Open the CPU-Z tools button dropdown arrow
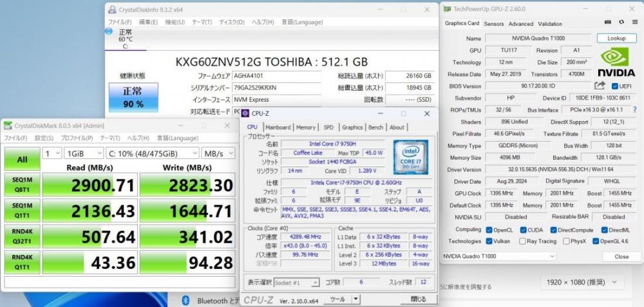The width and height of the screenshot is (644, 307). [x=356, y=299]
